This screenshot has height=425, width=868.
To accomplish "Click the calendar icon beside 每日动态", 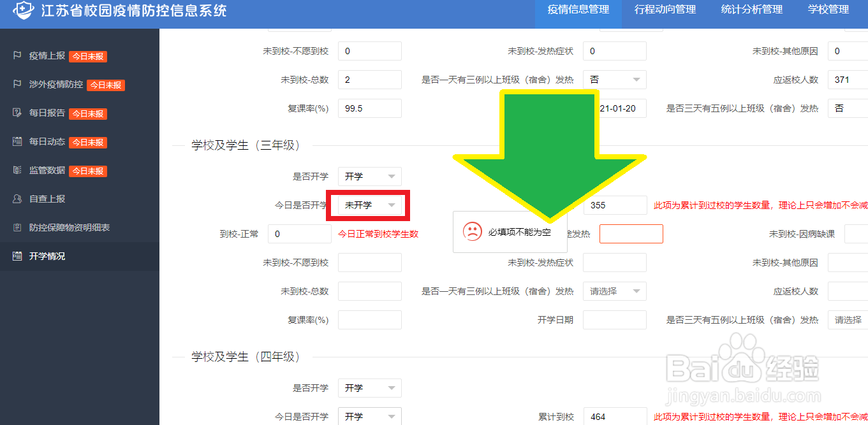I will point(17,142).
